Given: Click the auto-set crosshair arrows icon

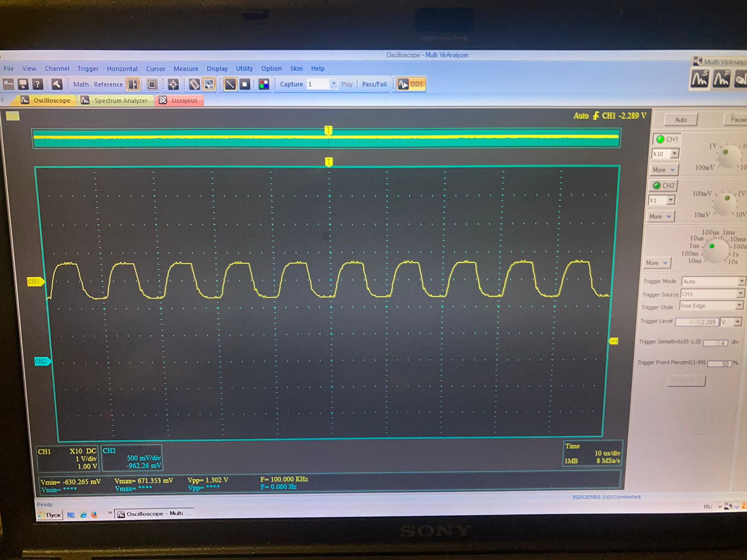Looking at the screenshot, I should (x=173, y=84).
